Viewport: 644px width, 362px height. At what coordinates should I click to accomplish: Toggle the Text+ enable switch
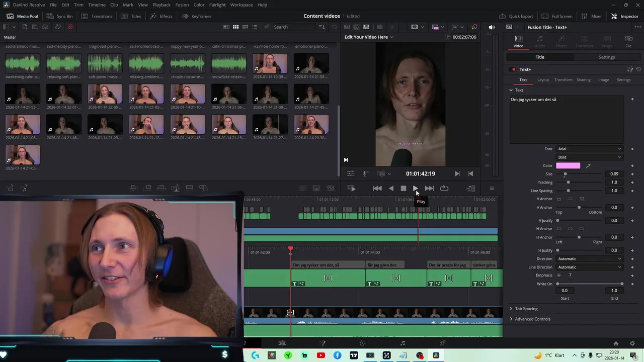pyautogui.click(x=513, y=69)
